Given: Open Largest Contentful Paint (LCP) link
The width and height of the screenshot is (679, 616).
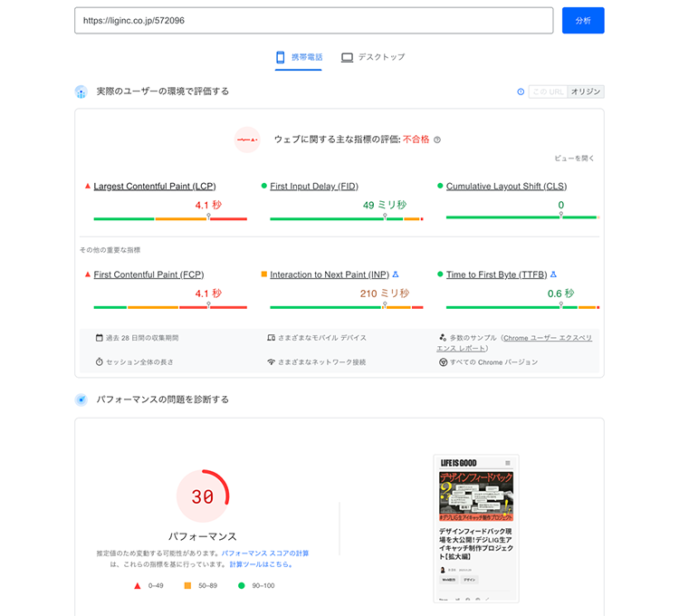Looking at the screenshot, I should [x=155, y=187].
